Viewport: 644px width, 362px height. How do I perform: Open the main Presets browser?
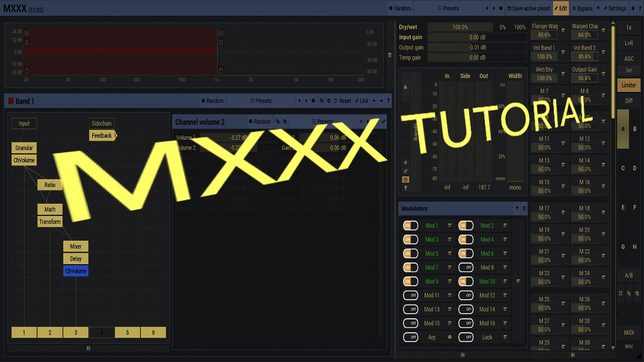click(x=448, y=8)
